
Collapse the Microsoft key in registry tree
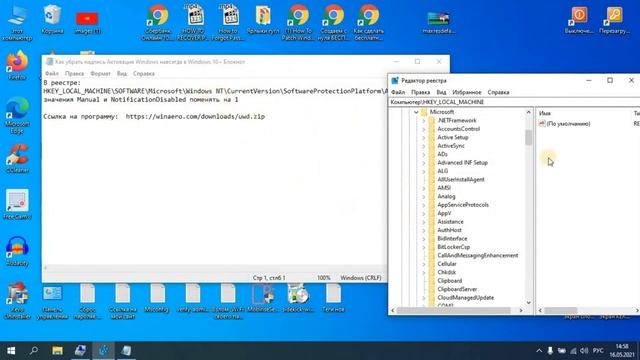tap(416, 112)
